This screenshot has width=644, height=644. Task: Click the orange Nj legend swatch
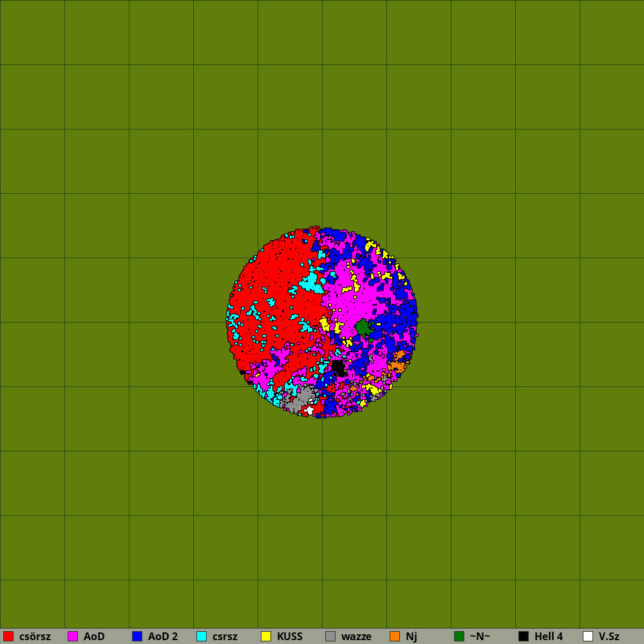[x=395, y=636]
